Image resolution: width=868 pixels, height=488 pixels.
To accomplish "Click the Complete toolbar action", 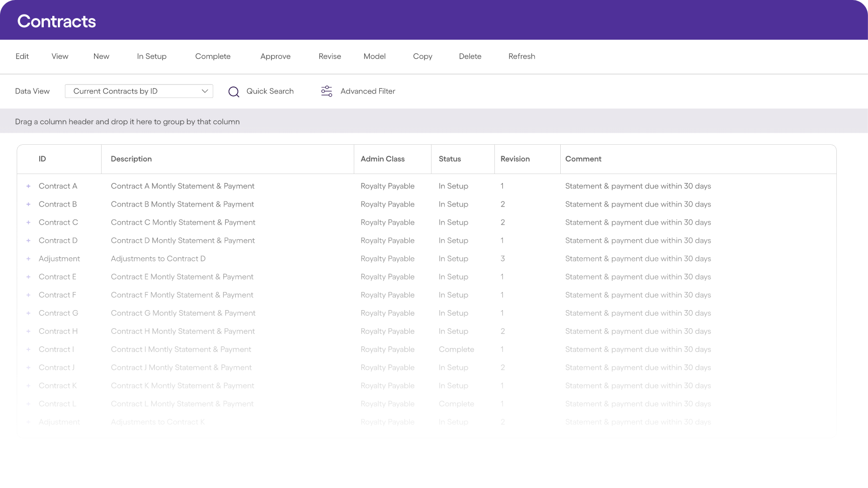I will point(213,56).
